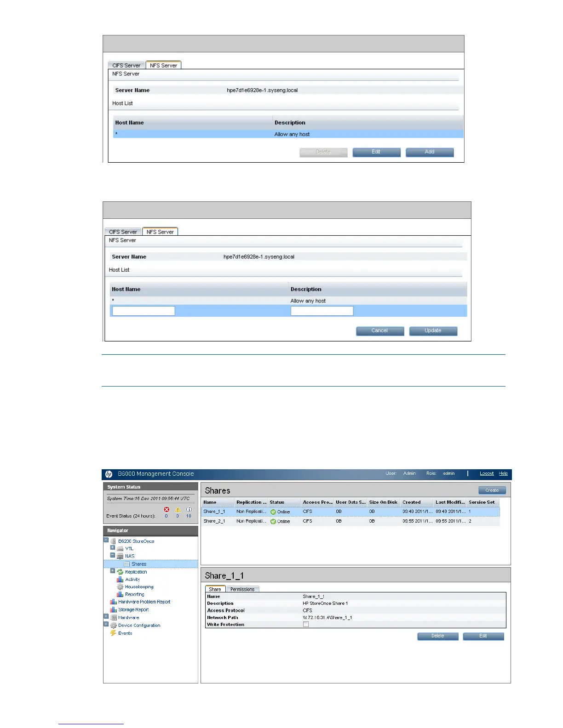Click the error event count 0 link

tap(167, 516)
